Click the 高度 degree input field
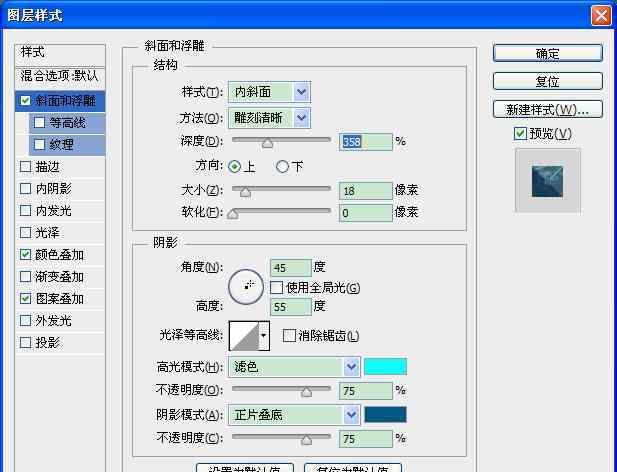 291,307
